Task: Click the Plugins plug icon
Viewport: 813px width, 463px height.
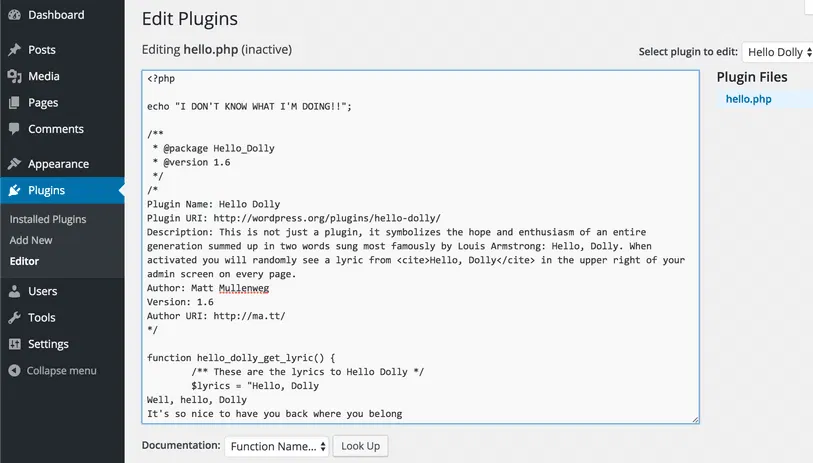Action: click(15, 190)
